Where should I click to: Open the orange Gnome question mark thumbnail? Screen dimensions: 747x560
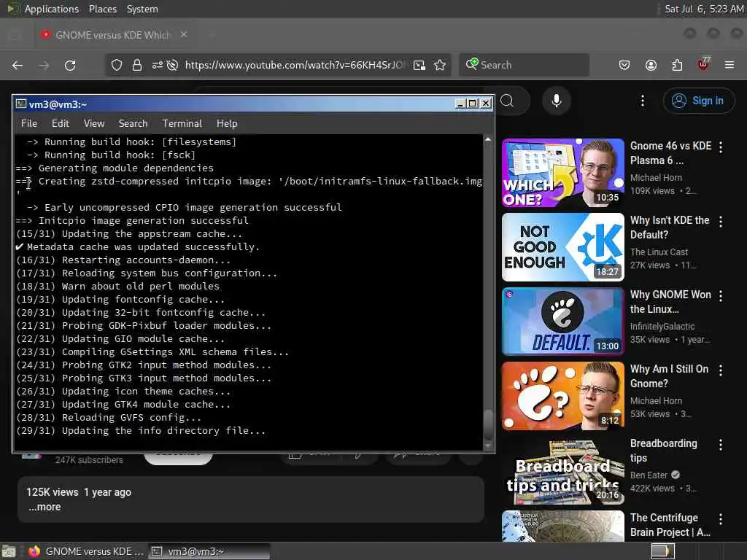563,396
